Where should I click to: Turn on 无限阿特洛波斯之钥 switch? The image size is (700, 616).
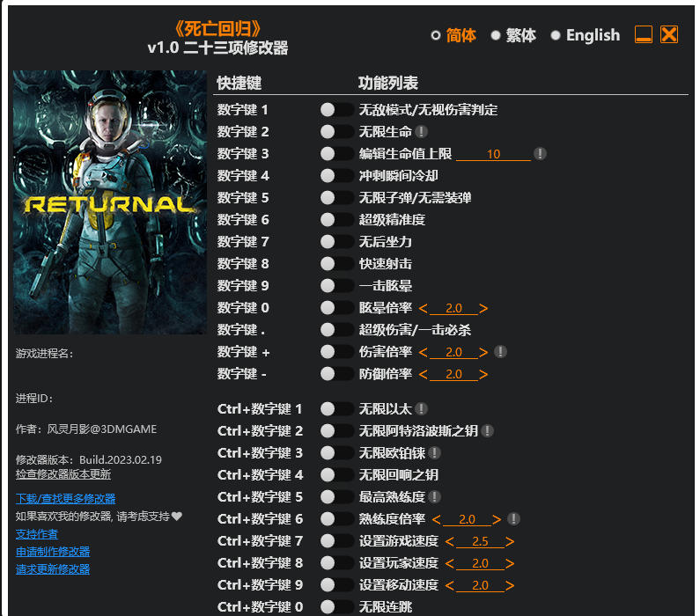[336, 431]
